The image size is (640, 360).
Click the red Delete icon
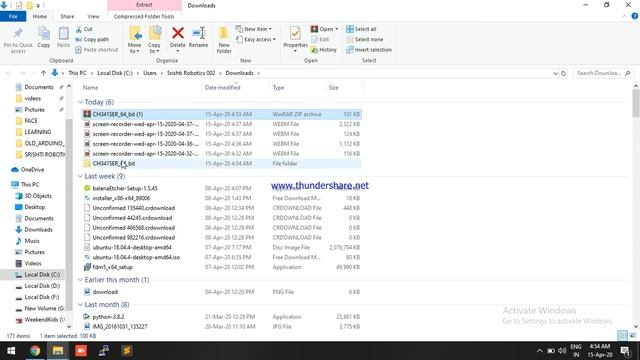(178, 33)
